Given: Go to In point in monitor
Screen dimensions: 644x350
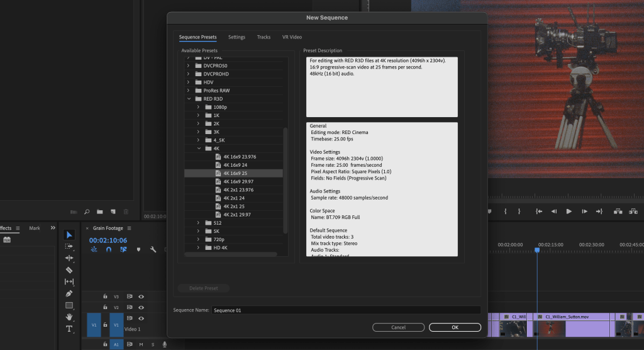Looking at the screenshot, I should 539,212.
